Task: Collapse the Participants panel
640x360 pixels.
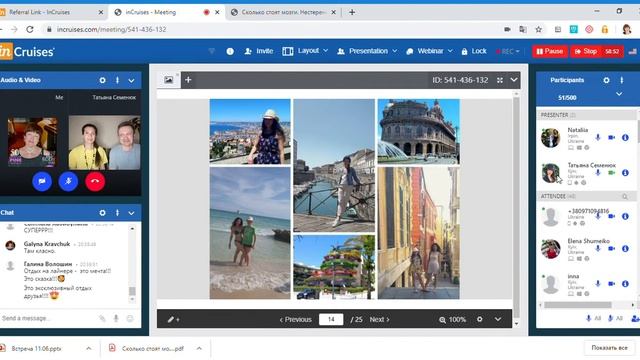Action: [619, 94]
